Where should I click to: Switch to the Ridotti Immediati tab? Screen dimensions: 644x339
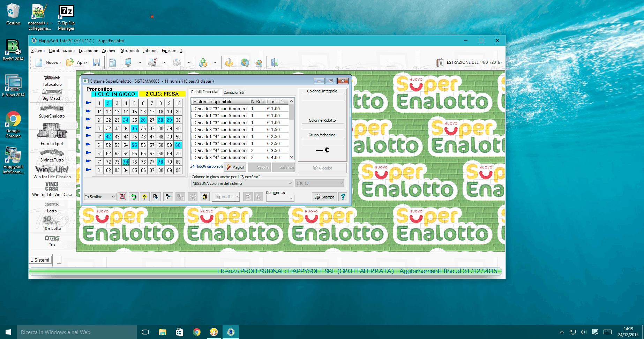(205, 92)
